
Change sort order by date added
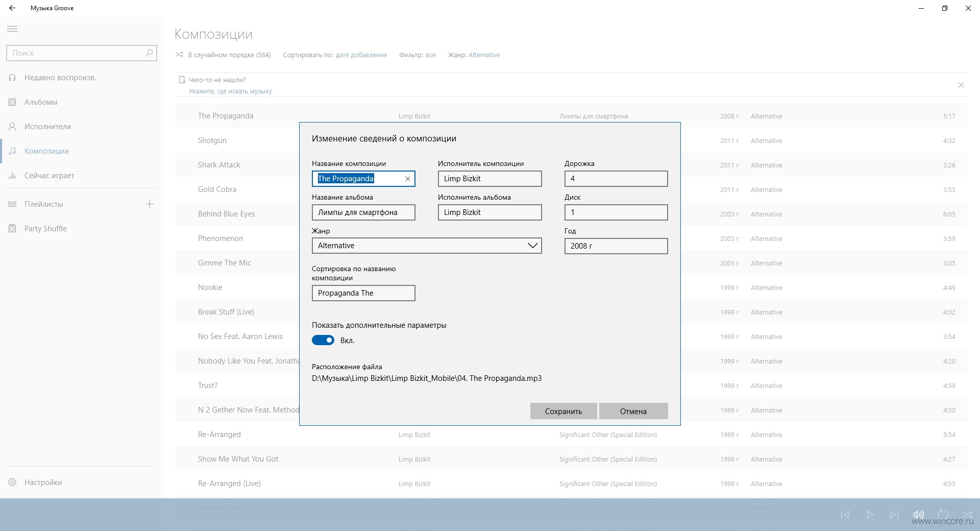tap(361, 55)
